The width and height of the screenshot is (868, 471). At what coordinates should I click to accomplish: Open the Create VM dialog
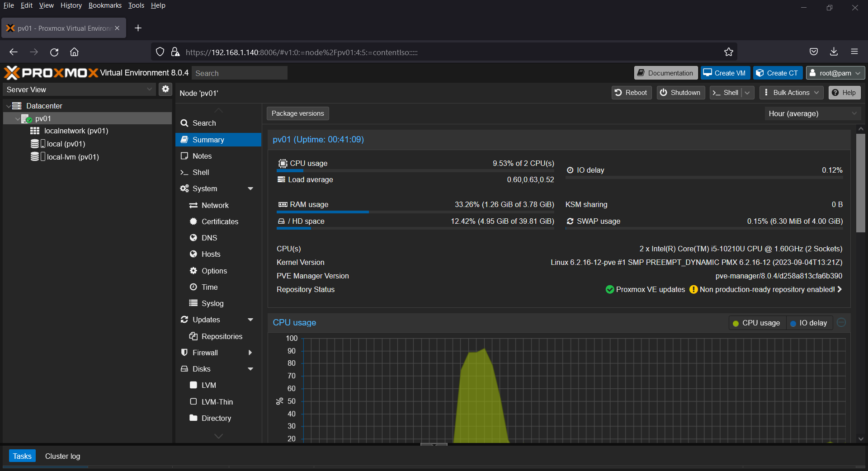[x=725, y=73]
